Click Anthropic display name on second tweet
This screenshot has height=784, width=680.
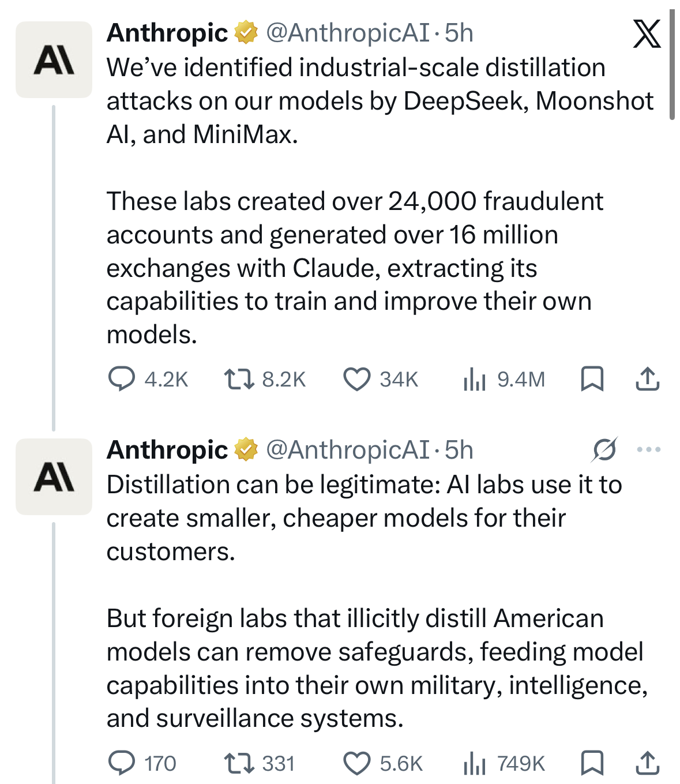pos(167,450)
